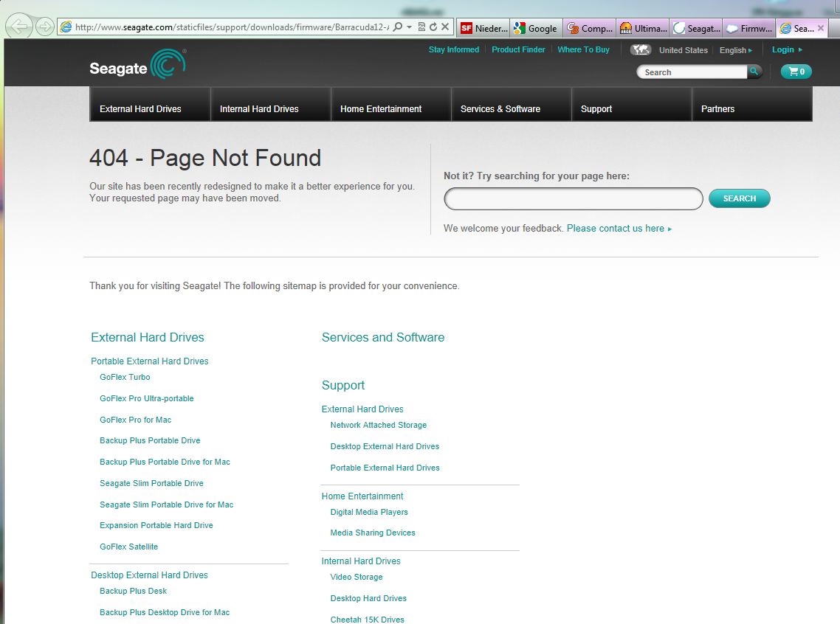The width and height of the screenshot is (840, 624).
Task: Click the Stop loading X icon
Action: click(444, 27)
